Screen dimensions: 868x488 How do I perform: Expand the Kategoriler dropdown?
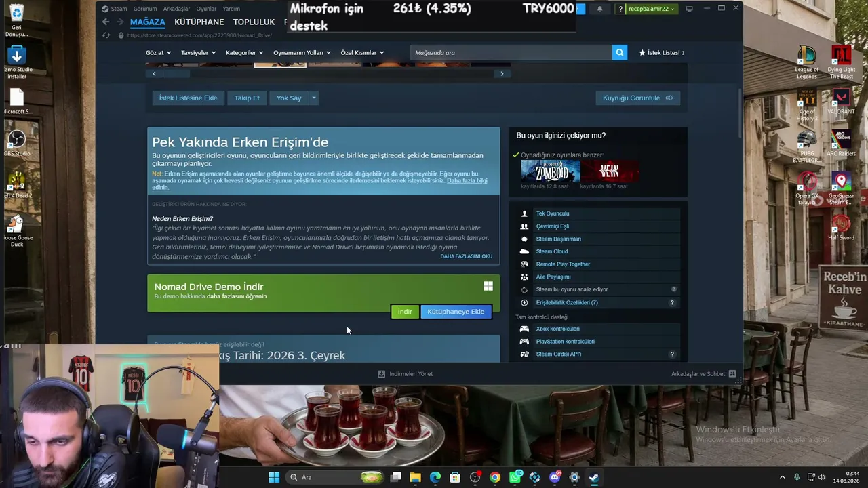coord(244,52)
